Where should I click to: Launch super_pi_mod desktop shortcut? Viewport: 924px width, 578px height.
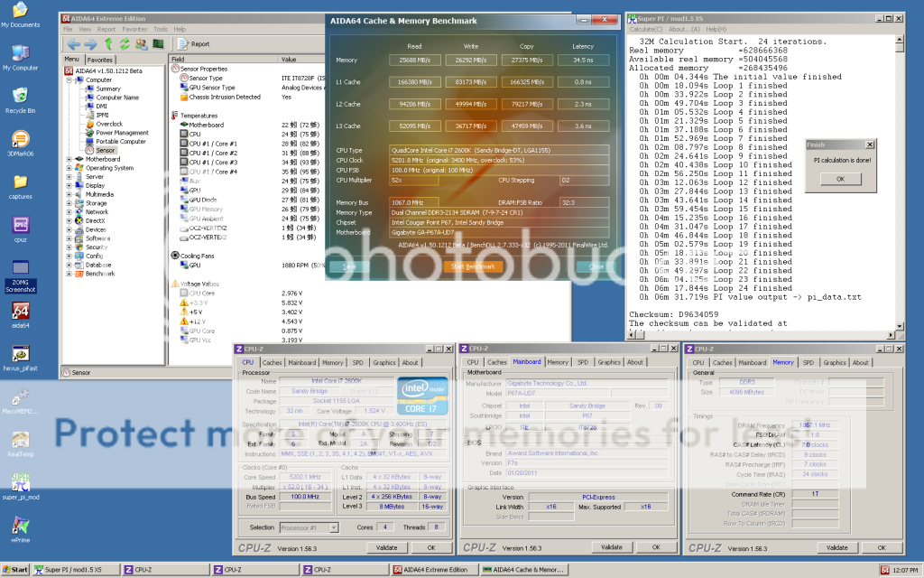click(x=20, y=487)
